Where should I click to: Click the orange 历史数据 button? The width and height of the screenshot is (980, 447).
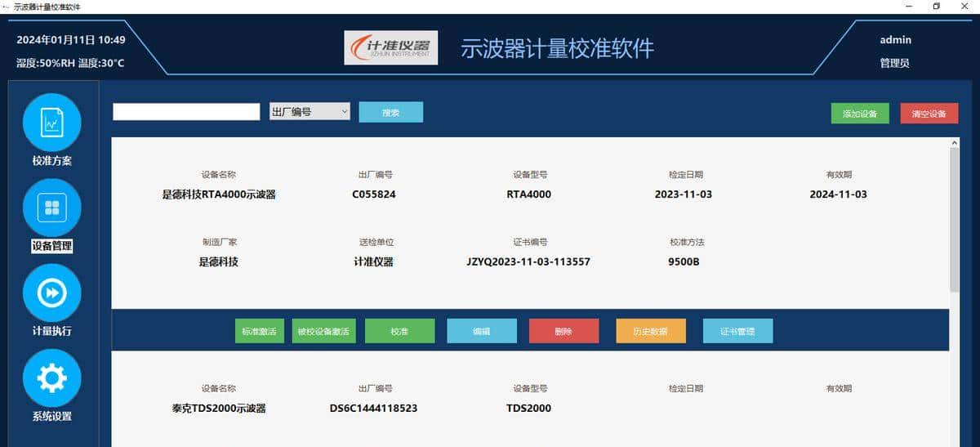click(x=651, y=331)
